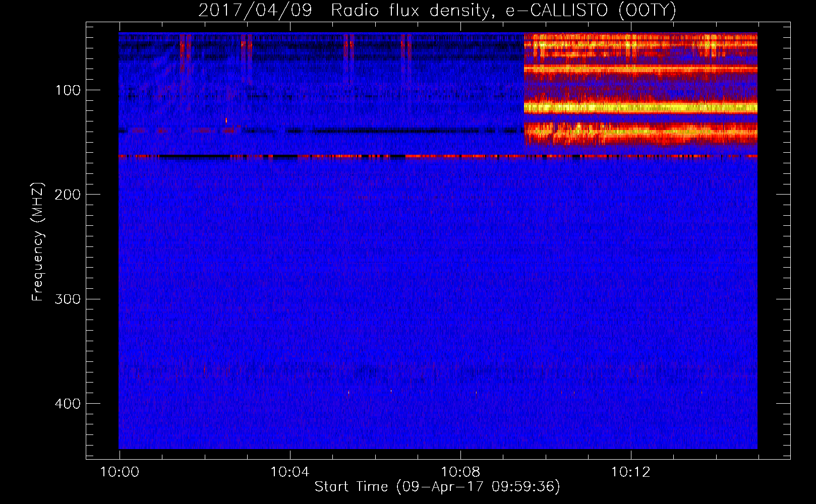Image resolution: width=816 pixels, height=504 pixels.
Task: Click the 200 frequency tick label
Action: tap(68, 195)
